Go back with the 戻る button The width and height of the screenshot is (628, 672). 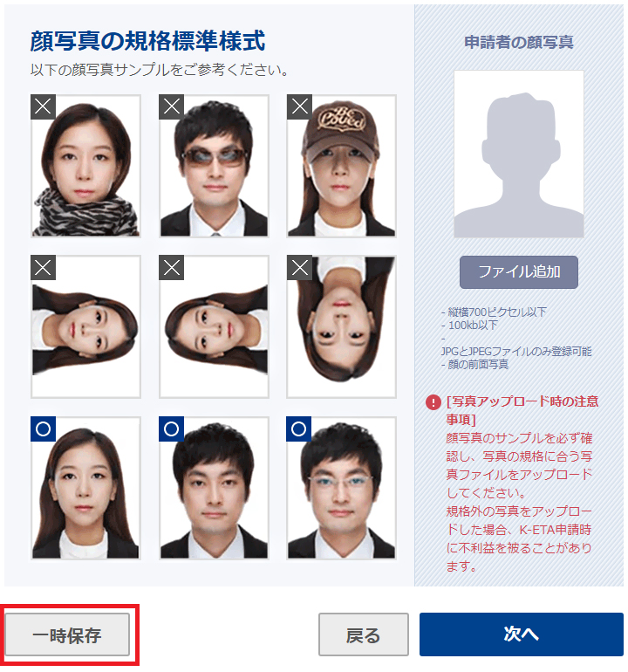point(363,634)
